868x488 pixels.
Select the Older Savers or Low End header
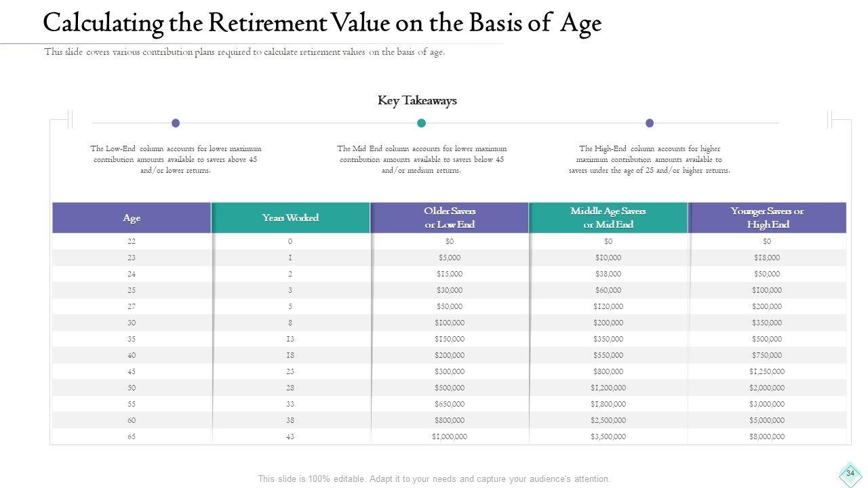tap(450, 218)
